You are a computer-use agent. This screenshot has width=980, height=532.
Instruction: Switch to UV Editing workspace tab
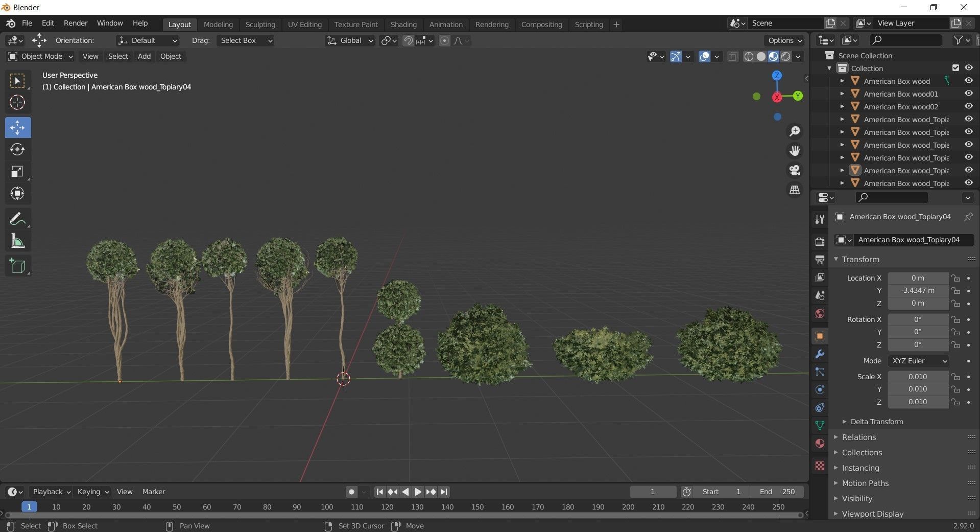[304, 25]
